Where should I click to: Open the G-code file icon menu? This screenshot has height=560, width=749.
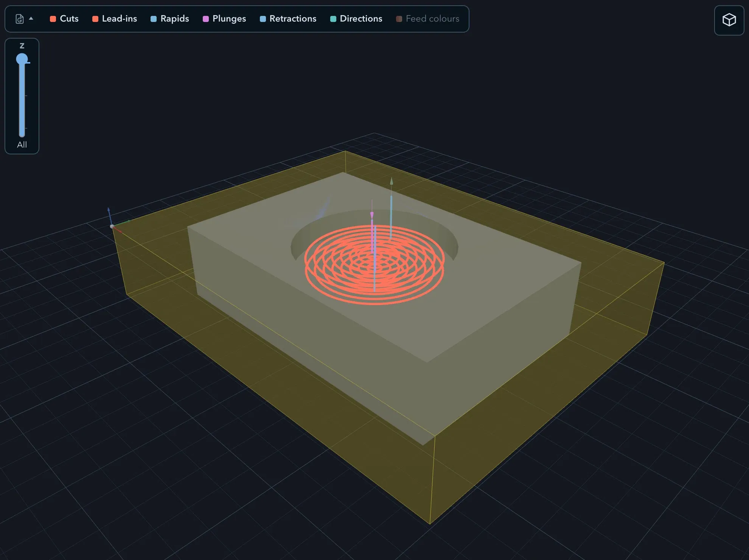coord(20,19)
